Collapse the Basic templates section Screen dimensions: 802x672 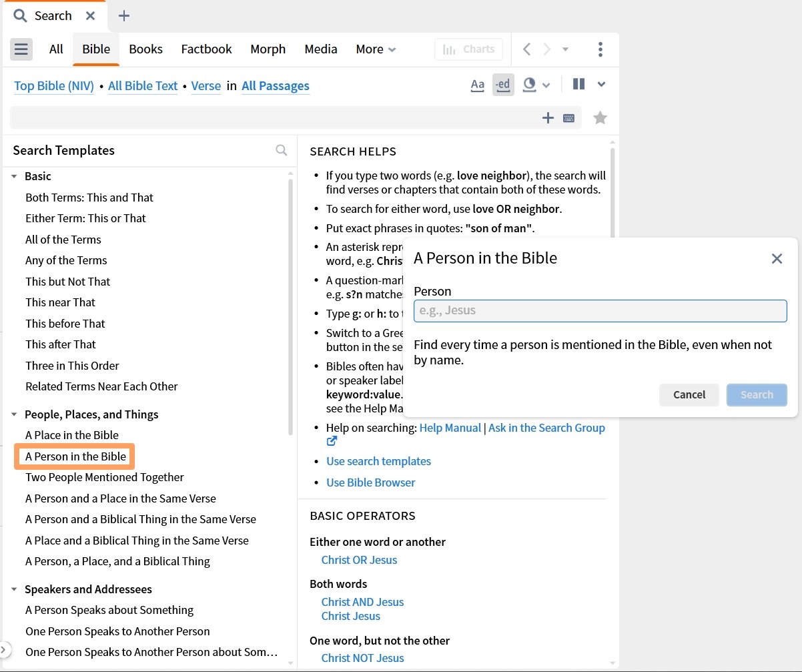pos(15,176)
